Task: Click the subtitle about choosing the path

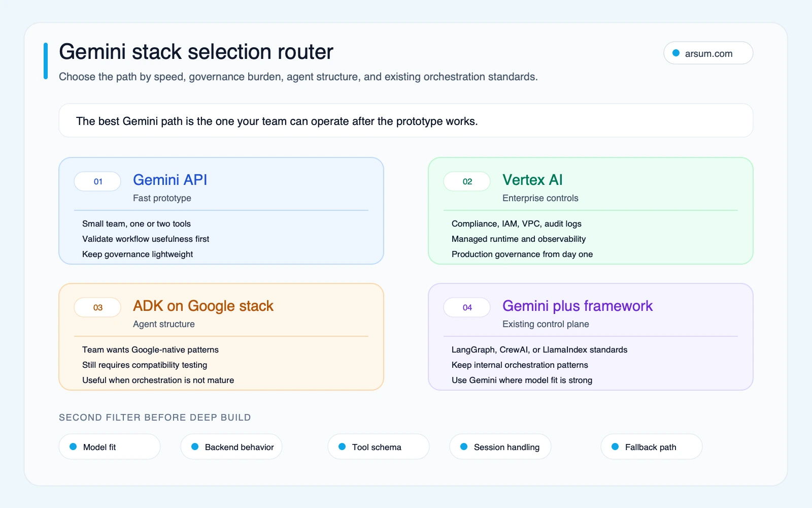Action: coord(298,77)
